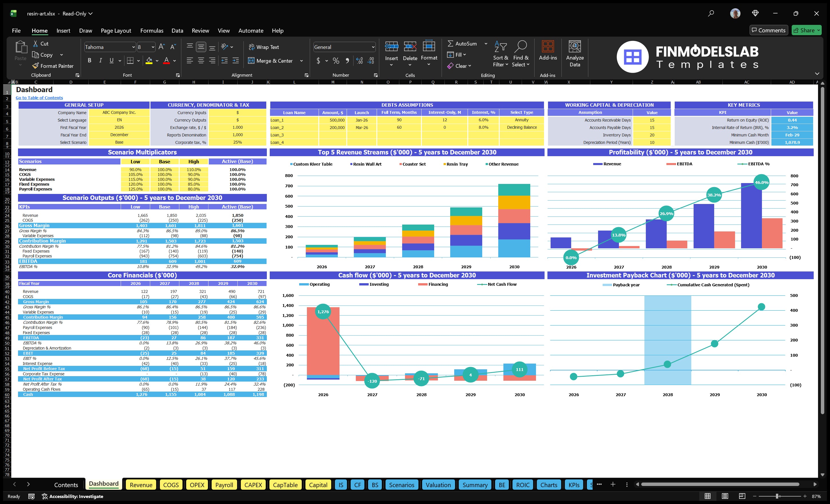830x504 pixels.
Task: Toggle Italic formatting
Action: pos(100,61)
